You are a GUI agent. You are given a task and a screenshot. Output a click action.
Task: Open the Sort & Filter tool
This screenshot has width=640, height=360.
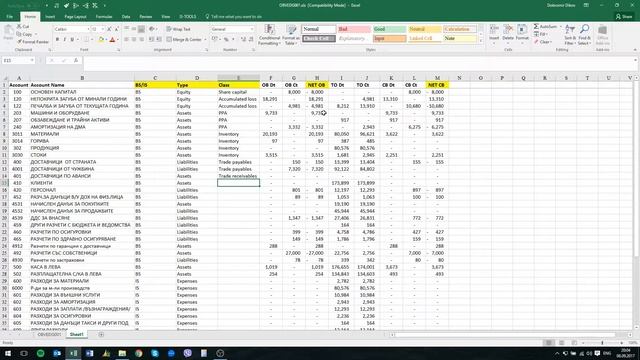(x=569, y=34)
